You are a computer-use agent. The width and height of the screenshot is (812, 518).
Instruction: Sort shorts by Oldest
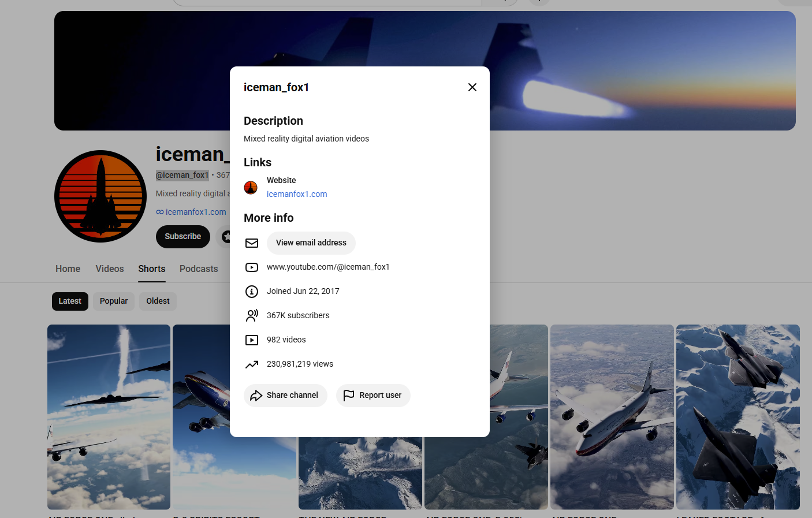(x=158, y=301)
